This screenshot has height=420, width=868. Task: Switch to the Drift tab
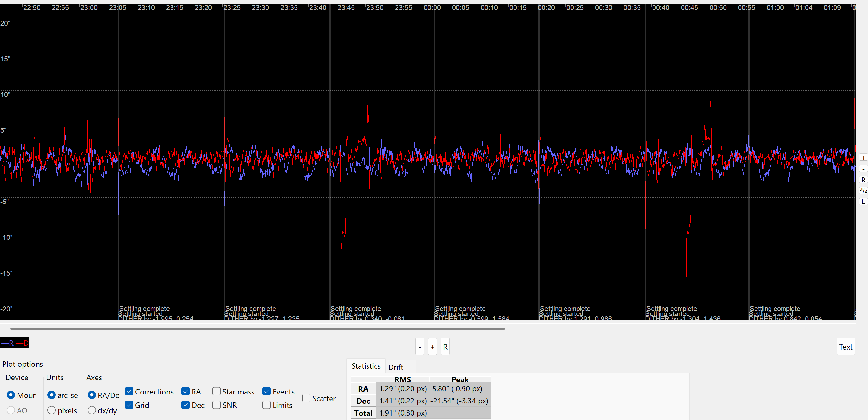tap(396, 367)
